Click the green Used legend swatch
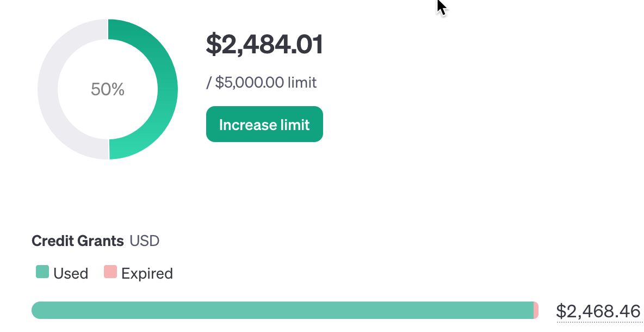Image resolution: width=644 pixels, height=332 pixels. tap(42, 272)
